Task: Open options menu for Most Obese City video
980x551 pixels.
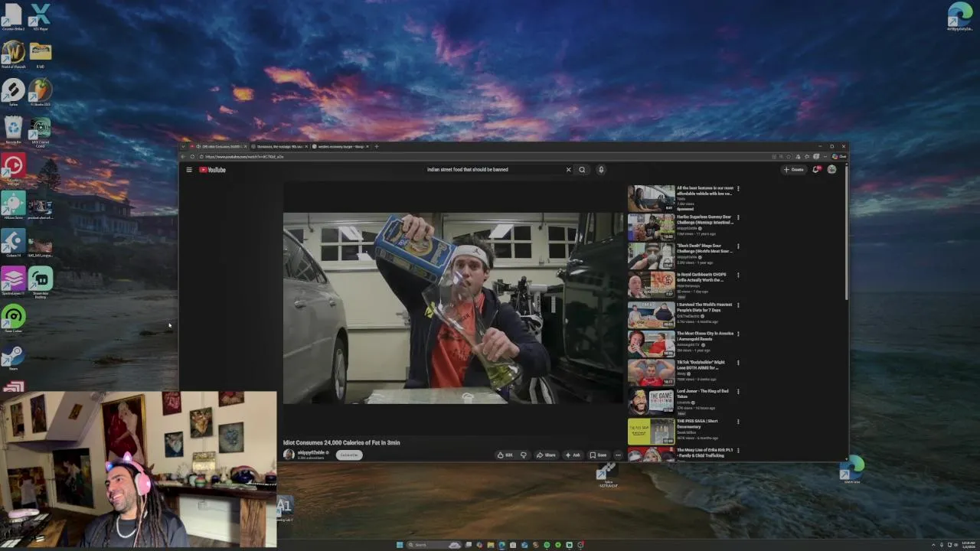Action: coord(738,334)
